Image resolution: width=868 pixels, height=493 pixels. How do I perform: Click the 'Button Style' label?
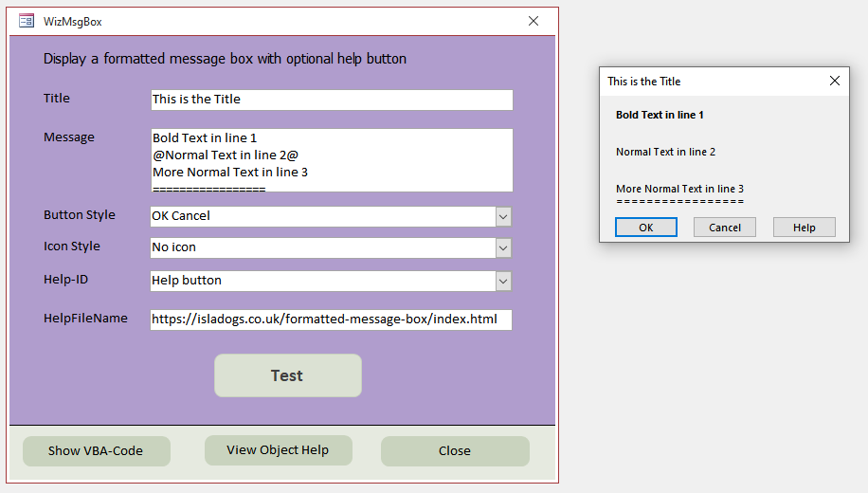tap(80, 215)
